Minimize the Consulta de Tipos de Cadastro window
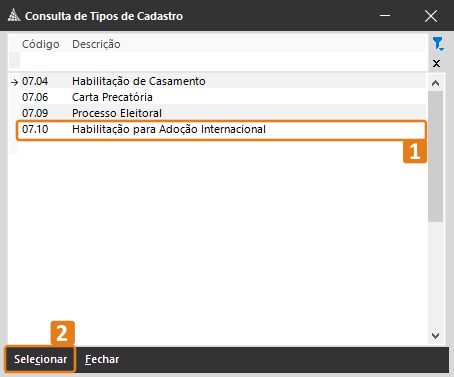454x377 pixels. click(385, 16)
